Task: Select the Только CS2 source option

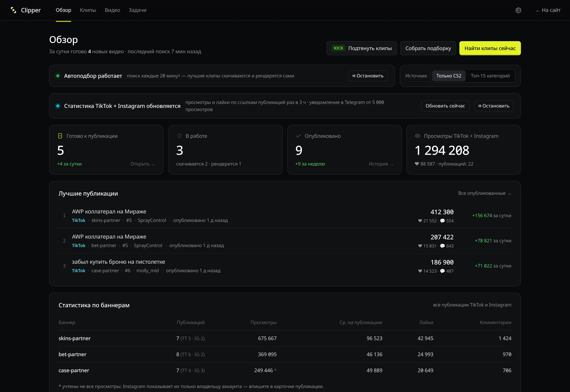Action: (448, 76)
